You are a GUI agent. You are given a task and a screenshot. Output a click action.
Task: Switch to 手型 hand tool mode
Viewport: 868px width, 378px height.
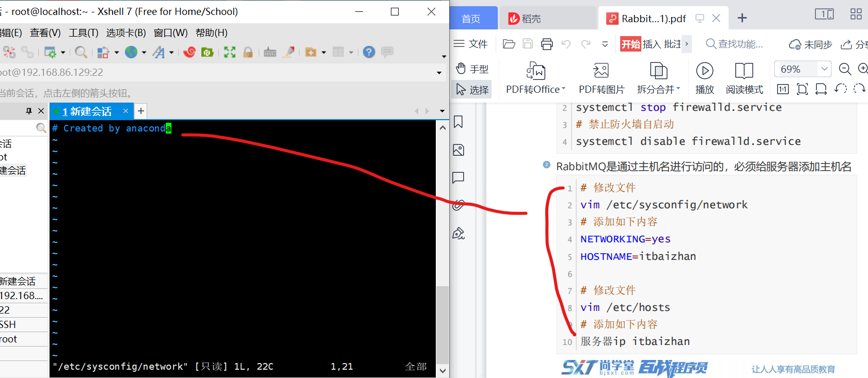click(x=472, y=69)
